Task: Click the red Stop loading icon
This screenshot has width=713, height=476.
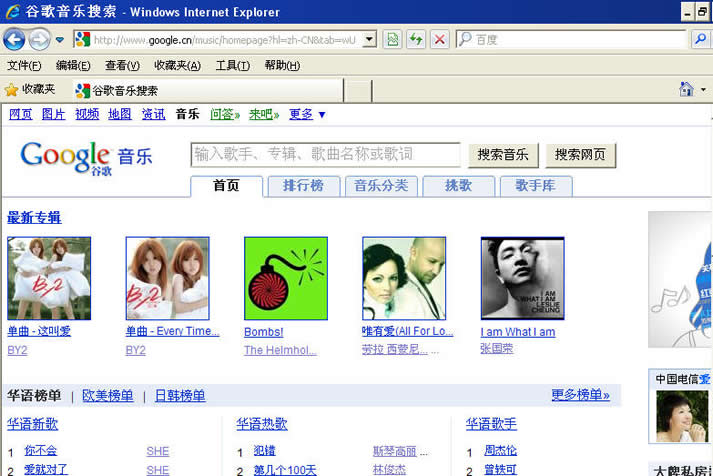Action: click(440, 40)
